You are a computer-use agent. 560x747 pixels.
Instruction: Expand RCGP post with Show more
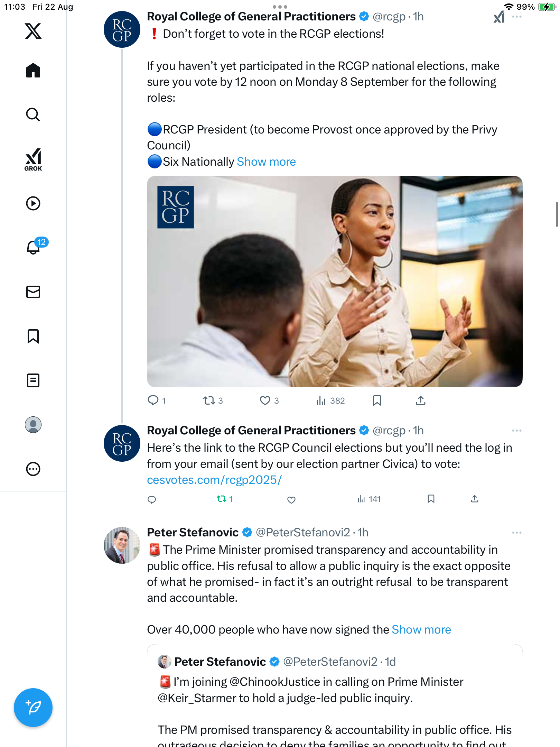point(266,162)
